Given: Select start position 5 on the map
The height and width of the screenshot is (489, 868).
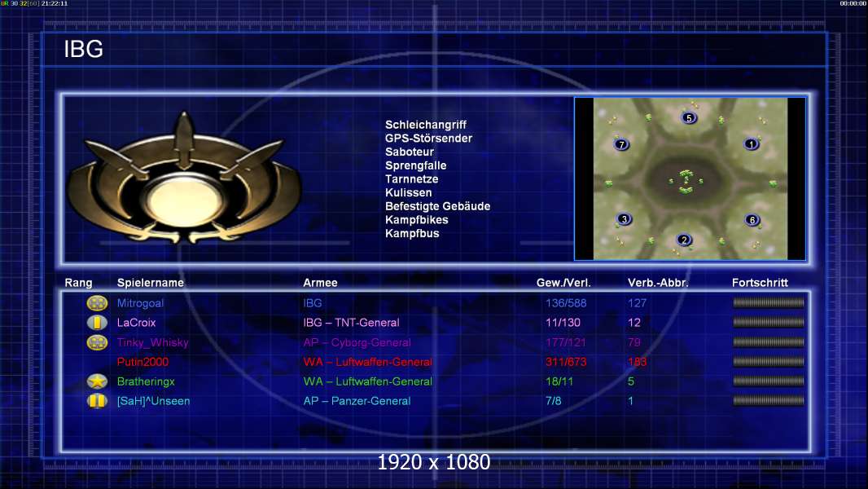Looking at the screenshot, I should (689, 118).
